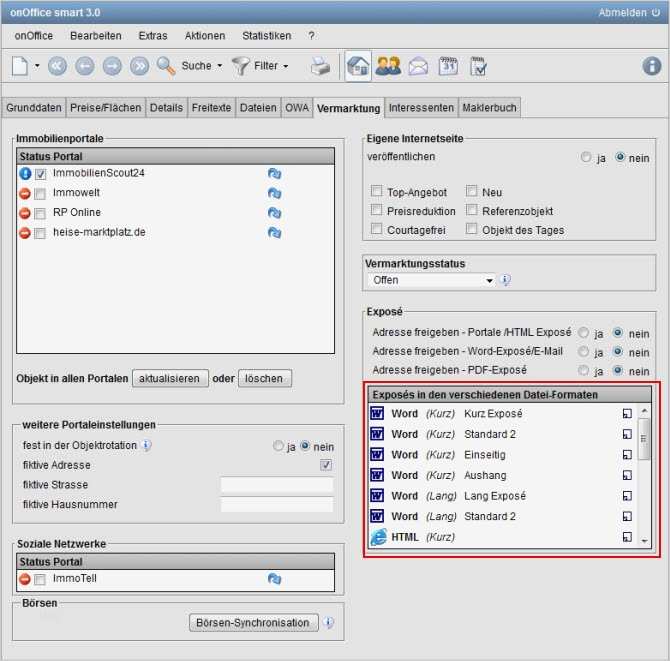This screenshot has width=670, height=661.
Task: Click the open icon for Word Einseitig row
Action: (627, 455)
